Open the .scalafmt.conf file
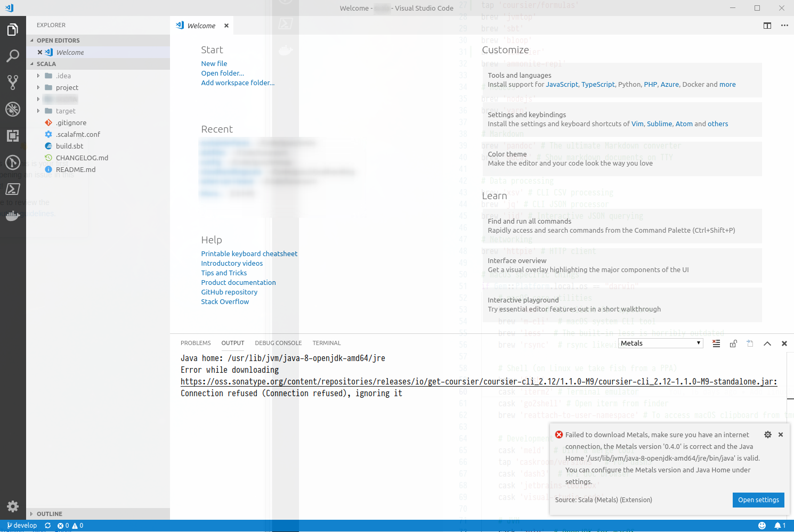794x532 pixels. click(x=98, y=134)
